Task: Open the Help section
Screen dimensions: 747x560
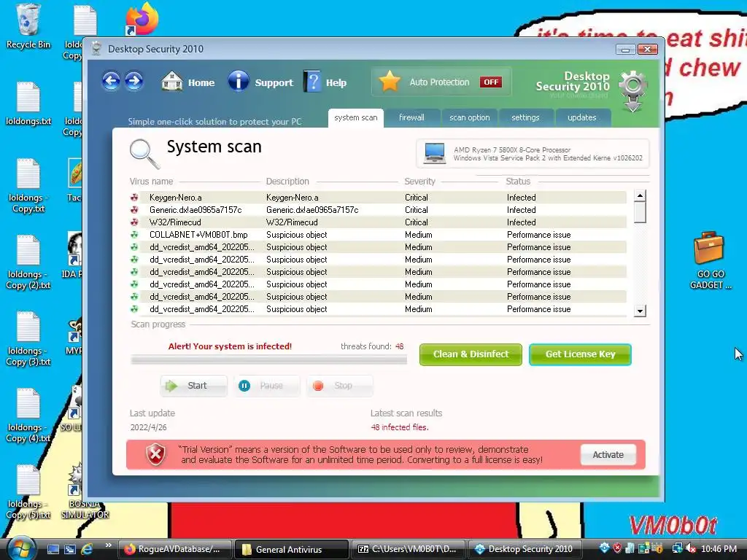Action: click(325, 82)
